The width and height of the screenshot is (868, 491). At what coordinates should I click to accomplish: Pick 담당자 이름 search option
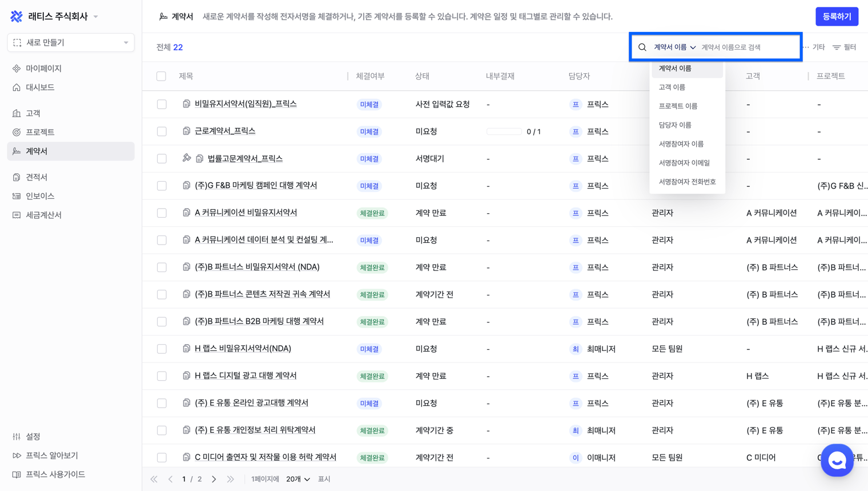coord(687,125)
